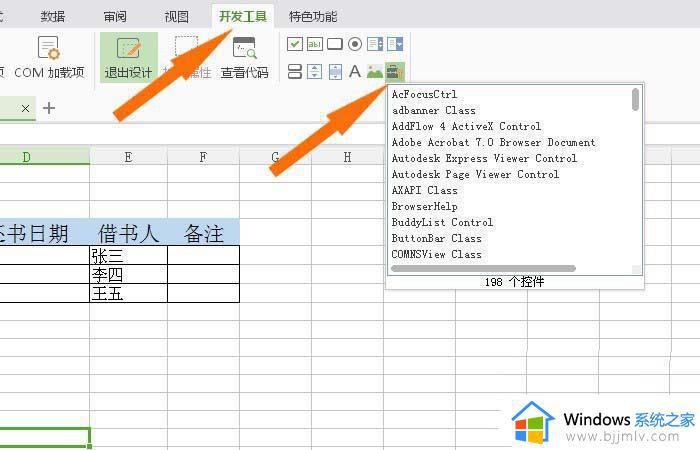The image size is (700, 450).
Task: Insert a spin button control
Action: click(x=315, y=71)
